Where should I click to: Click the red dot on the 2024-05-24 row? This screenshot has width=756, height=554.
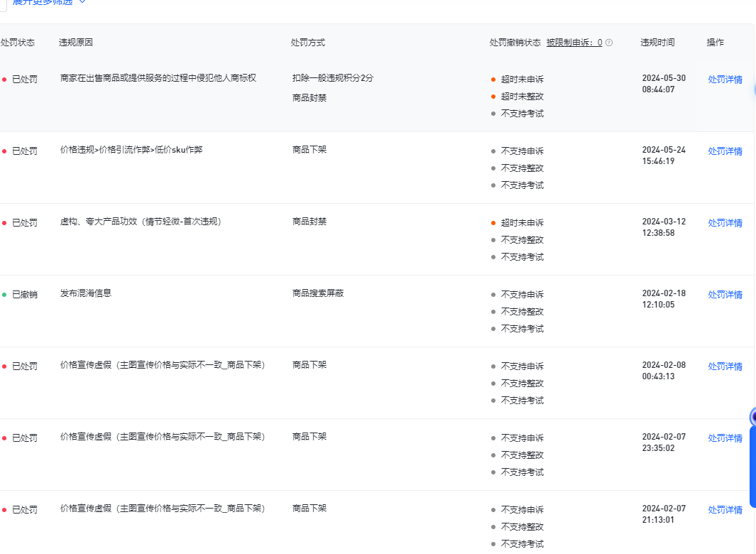coord(4,151)
